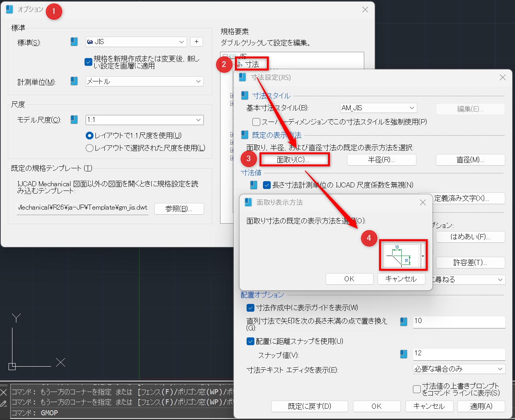Viewport: 515px width, 420px height.
Task: Open the 尋ねる dropdown
Action: coord(469,280)
